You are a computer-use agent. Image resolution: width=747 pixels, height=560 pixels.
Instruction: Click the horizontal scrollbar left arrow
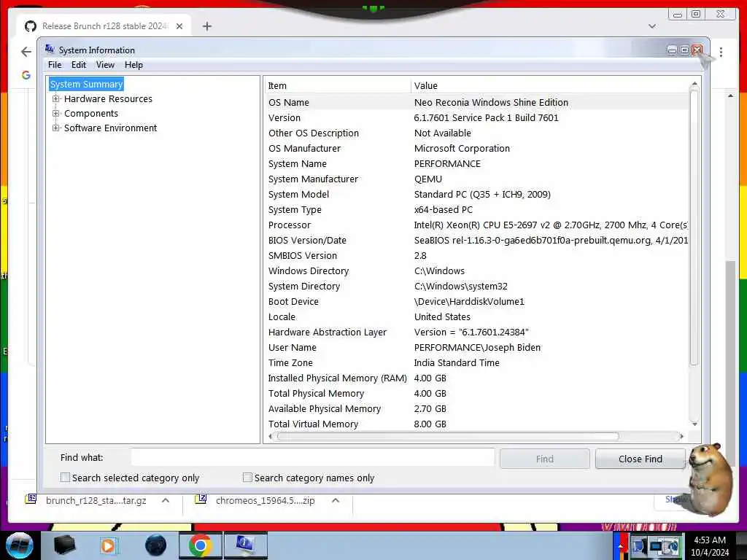pyautogui.click(x=270, y=436)
